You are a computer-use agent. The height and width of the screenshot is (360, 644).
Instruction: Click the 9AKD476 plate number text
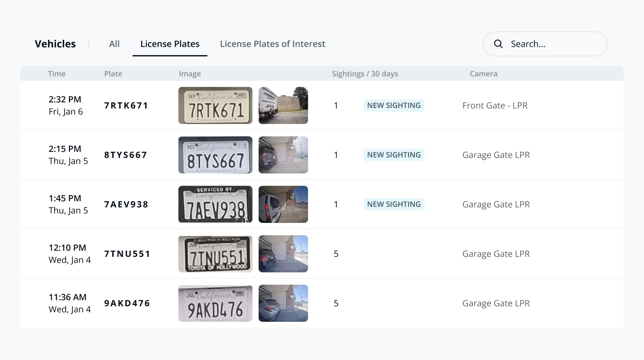click(x=127, y=303)
